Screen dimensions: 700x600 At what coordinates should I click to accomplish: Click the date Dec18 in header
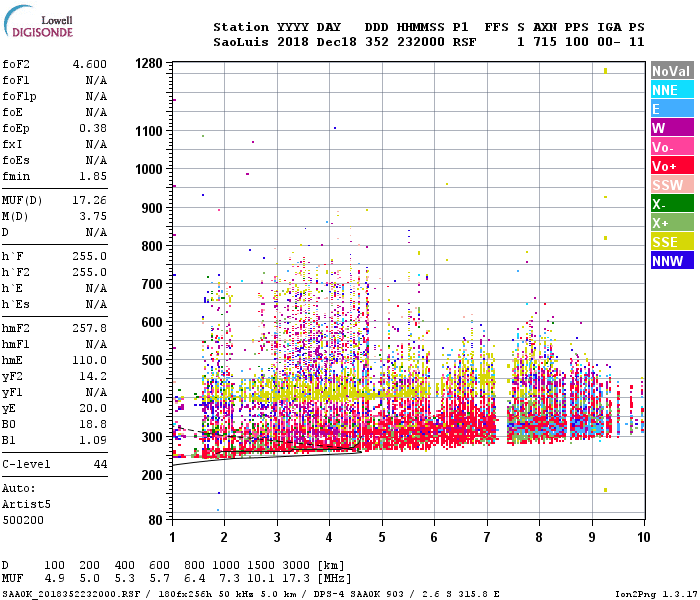pos(337,42)
